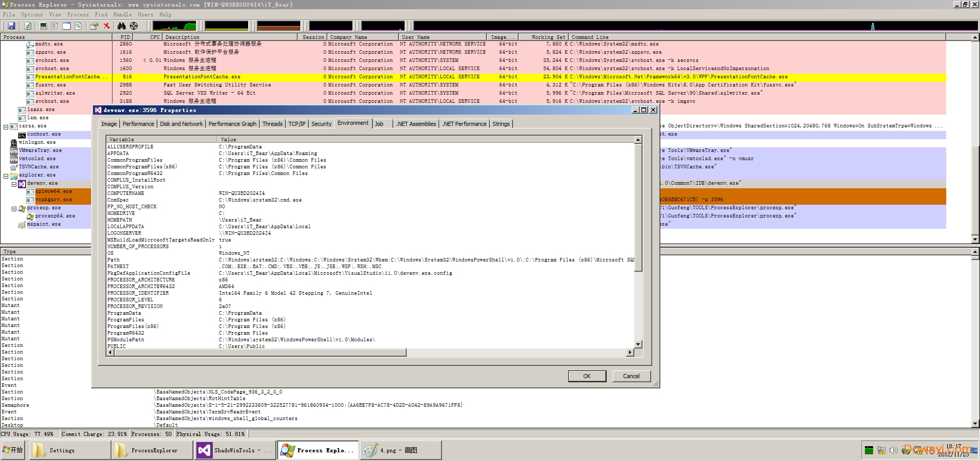Image resolution: width=980 pixels, height=461 pixels.
Task: Click the toolbar Properties icon
Action: [x=94, y=26]
